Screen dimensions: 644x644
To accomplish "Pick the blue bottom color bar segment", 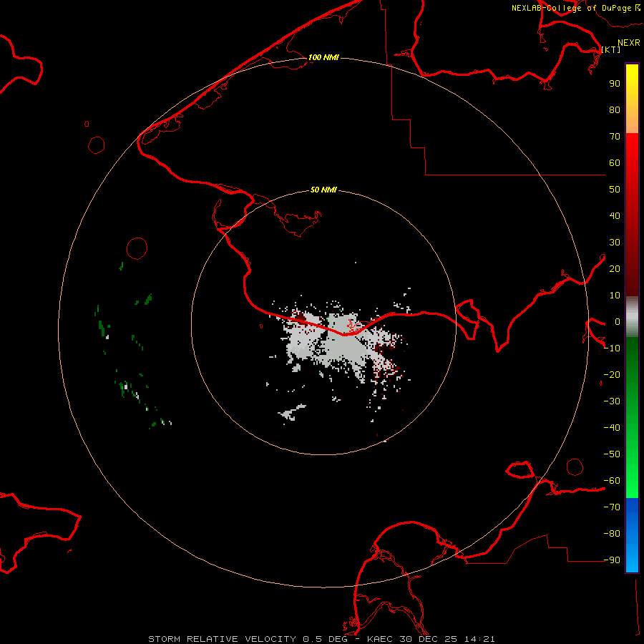I will click(632, 535).
